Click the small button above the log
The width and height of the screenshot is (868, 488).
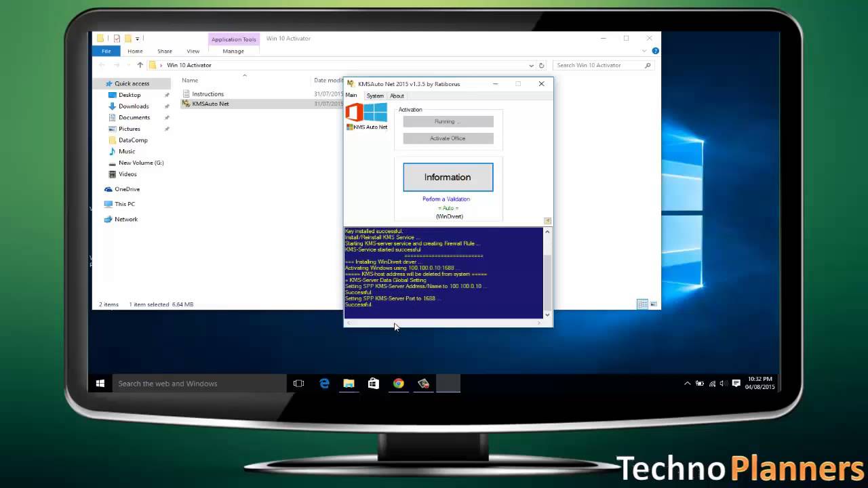click(547, 221)
